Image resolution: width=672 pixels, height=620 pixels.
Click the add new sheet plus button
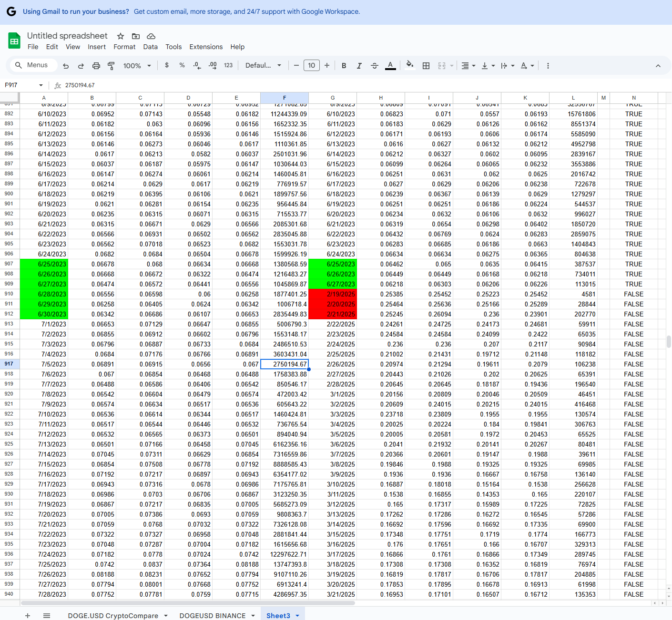28,616
